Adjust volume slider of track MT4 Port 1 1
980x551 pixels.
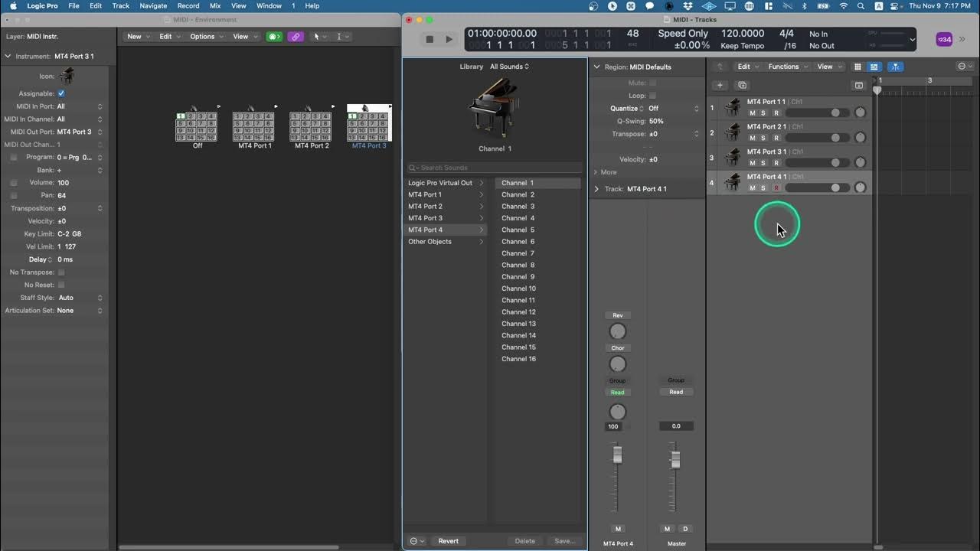818,112
